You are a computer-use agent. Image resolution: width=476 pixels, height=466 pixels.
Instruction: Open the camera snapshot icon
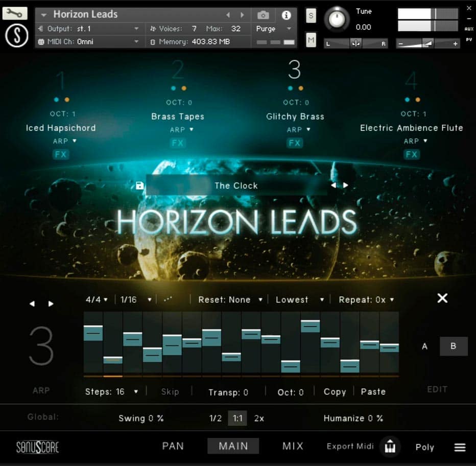(263, 15)
